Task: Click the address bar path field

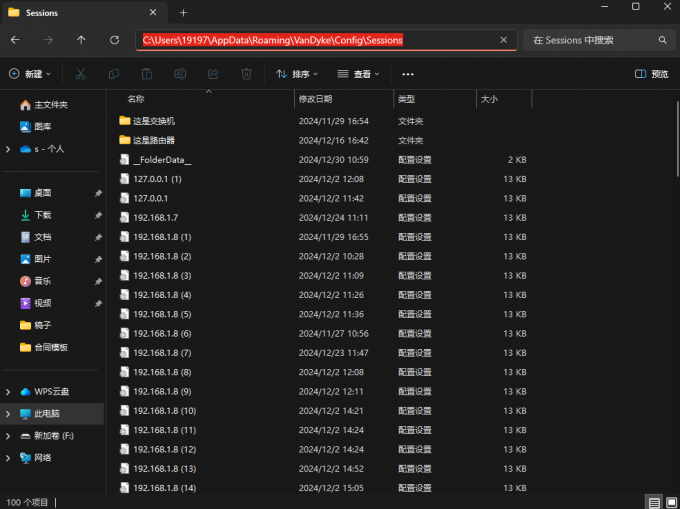Action: (326, 40)
